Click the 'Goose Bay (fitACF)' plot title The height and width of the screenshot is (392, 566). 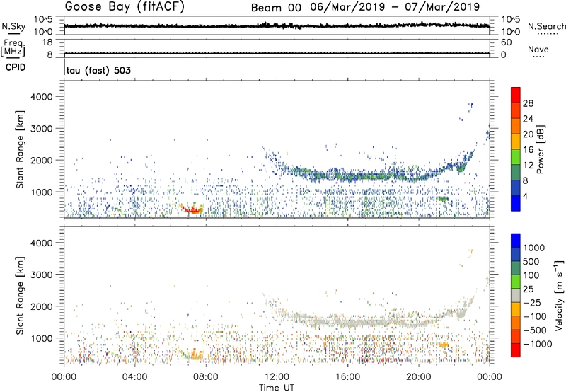[125, 6]
